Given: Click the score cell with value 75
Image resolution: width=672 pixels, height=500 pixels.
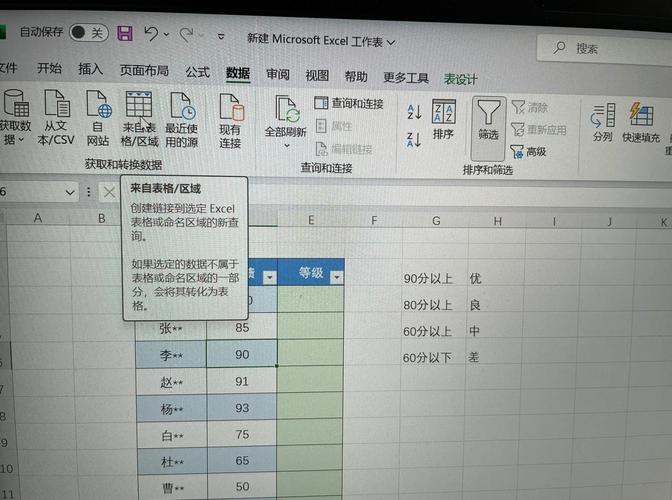Looking at the screenshot, I should pos(242,434).
